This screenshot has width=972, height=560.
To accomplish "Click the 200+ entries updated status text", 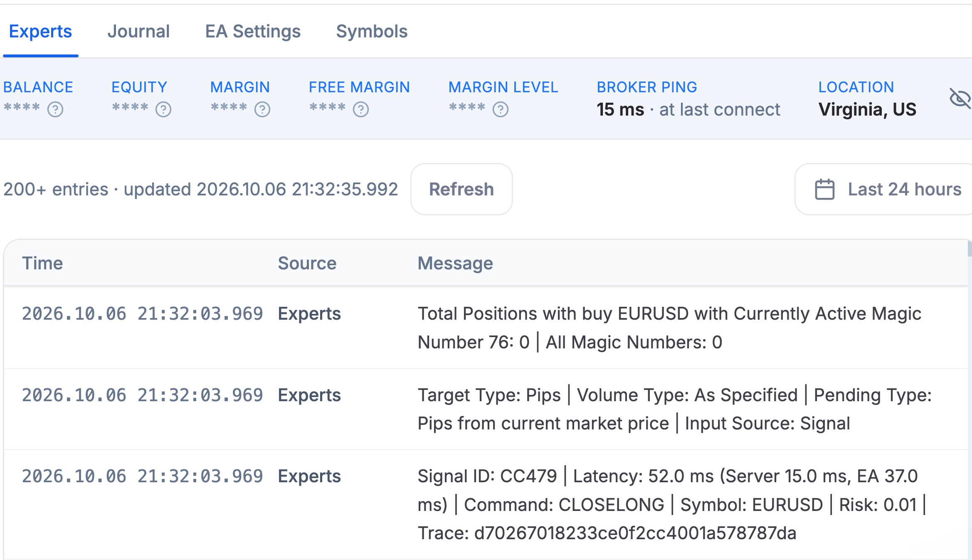I will coord(201,189).
